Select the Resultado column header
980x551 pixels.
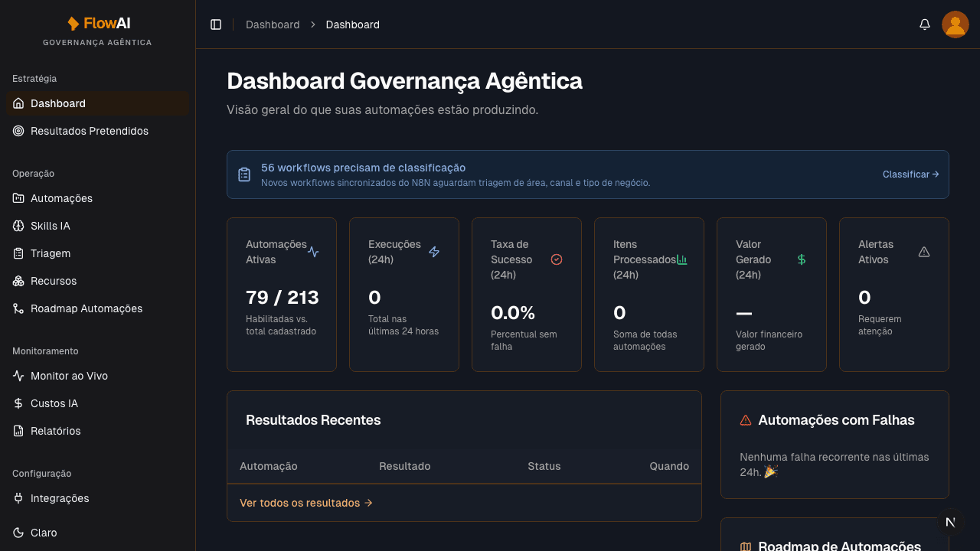point(405,466)
